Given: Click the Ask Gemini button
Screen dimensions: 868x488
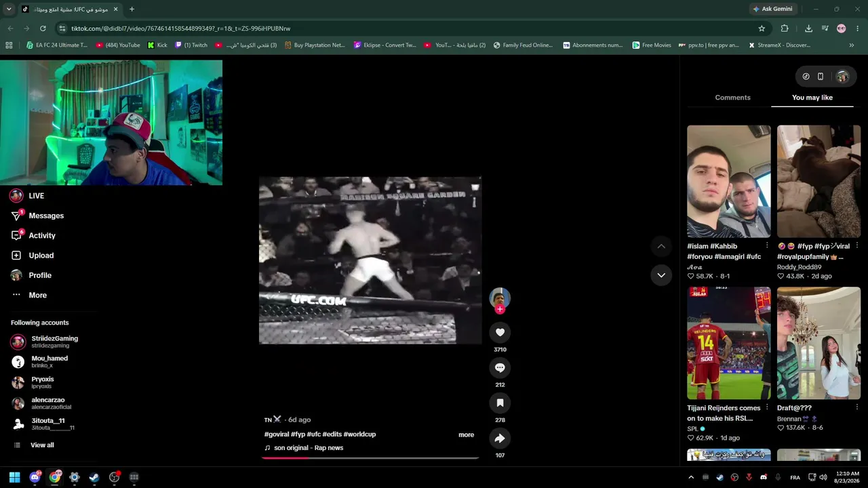Looking at the screenshot, I should 772,9.
